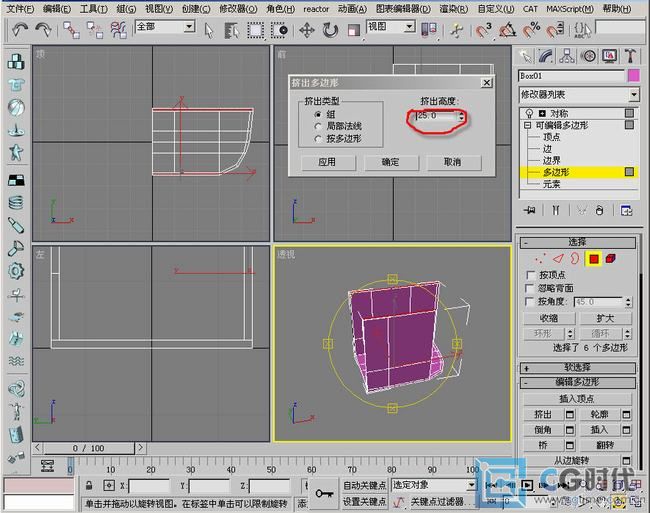Viewport: 650px width, 513px height.
Task: Toggle 3D Snaps magnet icon
Action: [x=483, y=30]
